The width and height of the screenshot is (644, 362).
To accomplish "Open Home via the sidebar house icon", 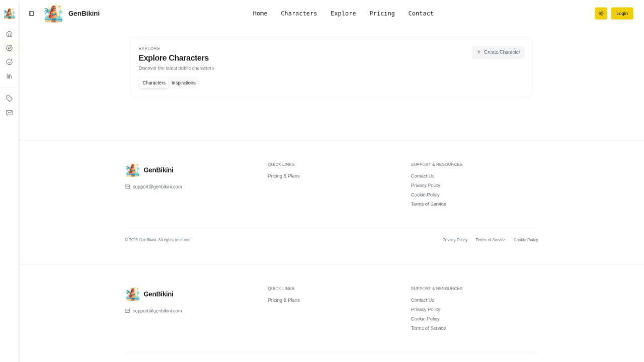I will coord(9,34).
